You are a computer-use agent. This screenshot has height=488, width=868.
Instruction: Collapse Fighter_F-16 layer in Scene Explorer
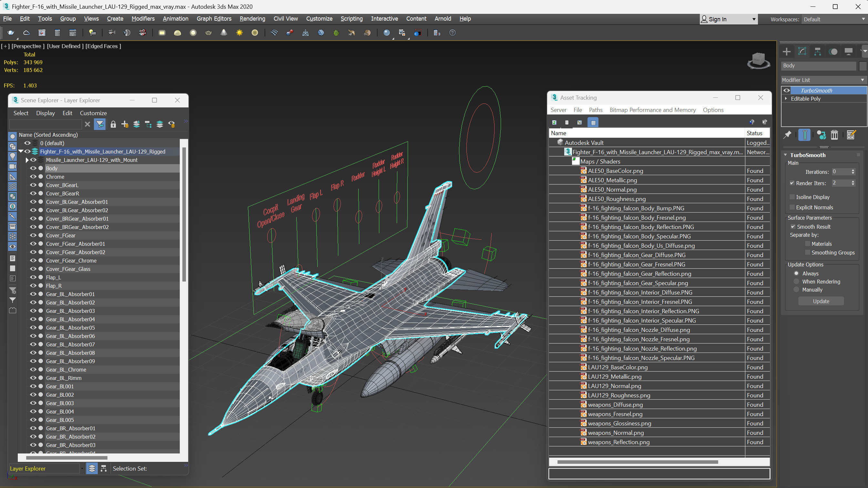point(21,152)
